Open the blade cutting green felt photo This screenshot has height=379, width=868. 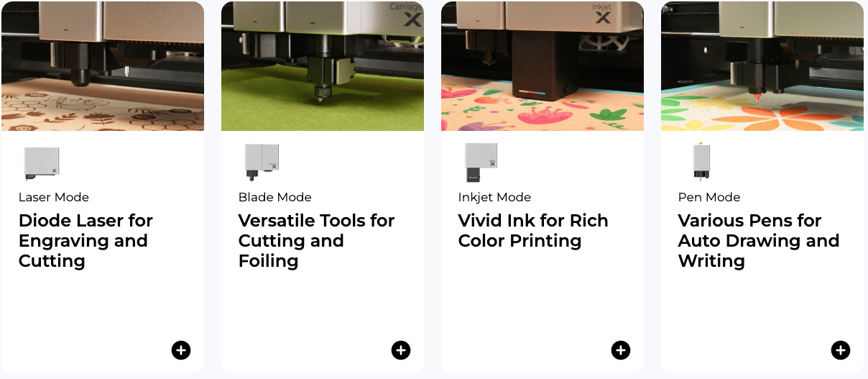pos(323,66)
